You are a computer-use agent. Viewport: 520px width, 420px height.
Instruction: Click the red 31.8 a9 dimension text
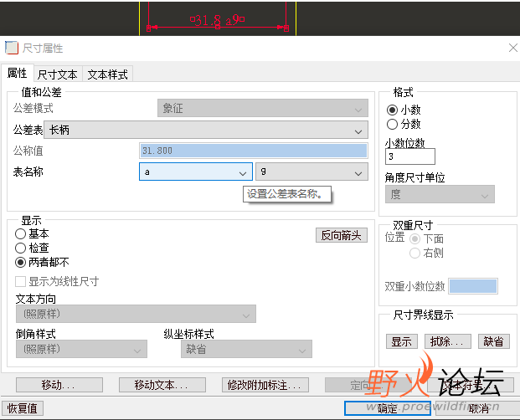tap(218, 20)
